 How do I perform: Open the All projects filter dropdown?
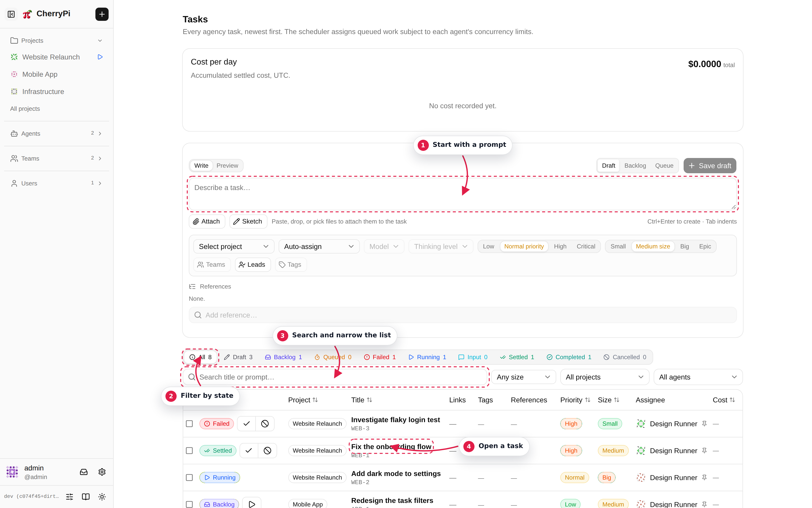point(605,377)
